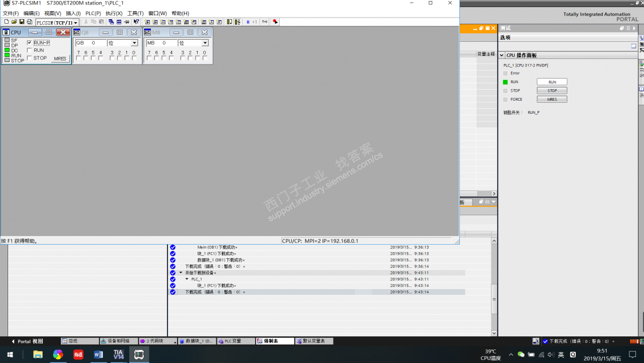Click the red Record/Playback icon

[275, 22]
